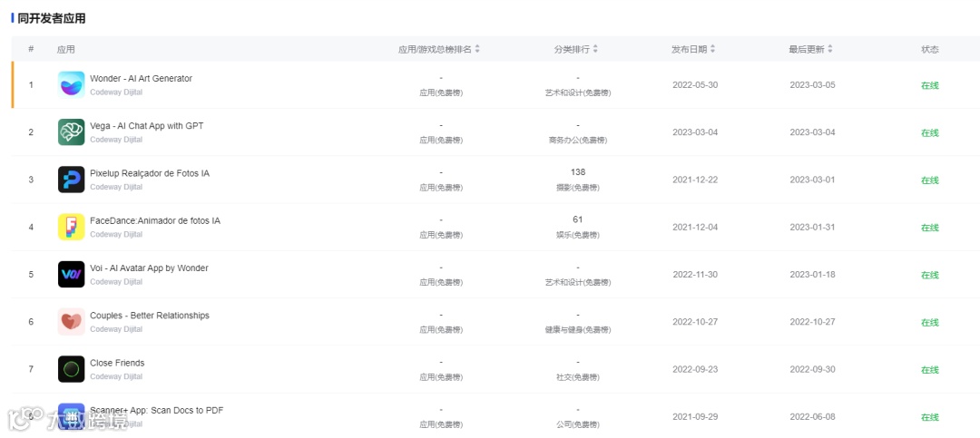Click release date 2021-09-29
The height and width of the screenshot is (438, 980).
pyautogui.click(x=695, y=417)
